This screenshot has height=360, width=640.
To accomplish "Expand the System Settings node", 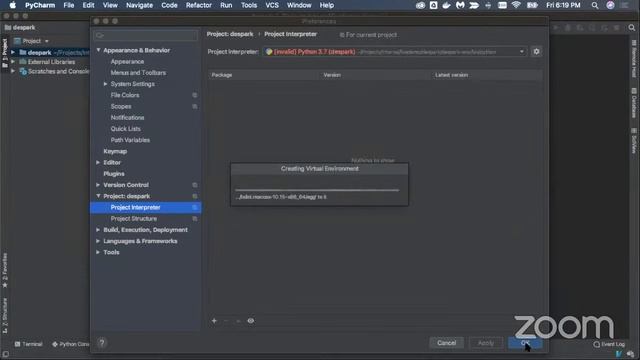I will (105, 84).
